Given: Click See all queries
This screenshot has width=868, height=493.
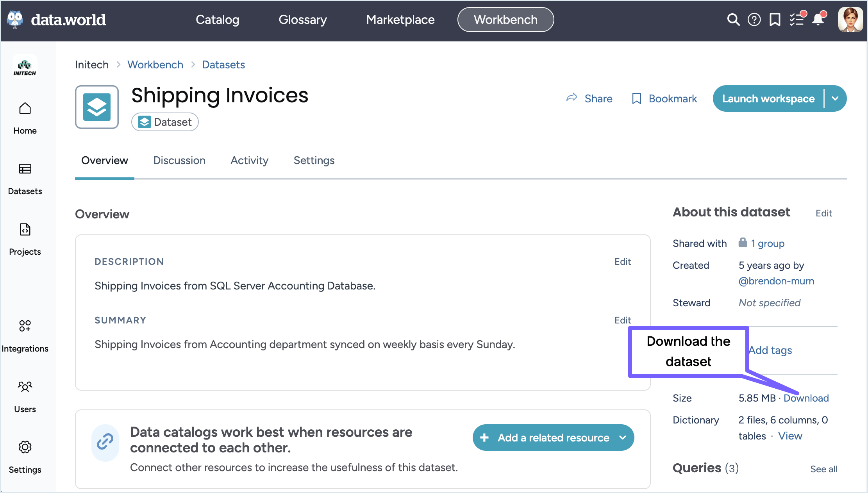Looking at the screenshot, I should coord(824,469).
